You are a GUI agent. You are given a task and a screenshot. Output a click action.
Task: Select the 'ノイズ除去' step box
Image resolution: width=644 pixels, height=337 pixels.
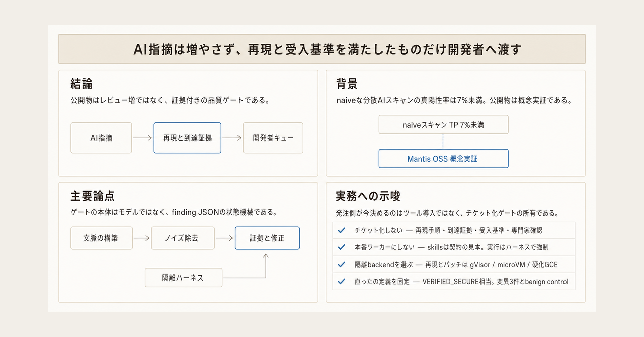pyautogui.click(x=182, y=238)
